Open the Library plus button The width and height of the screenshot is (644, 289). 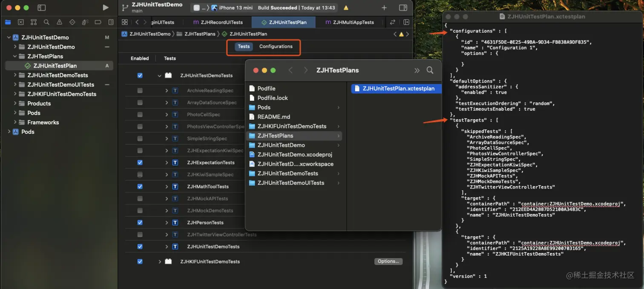[x=384, y=8]
